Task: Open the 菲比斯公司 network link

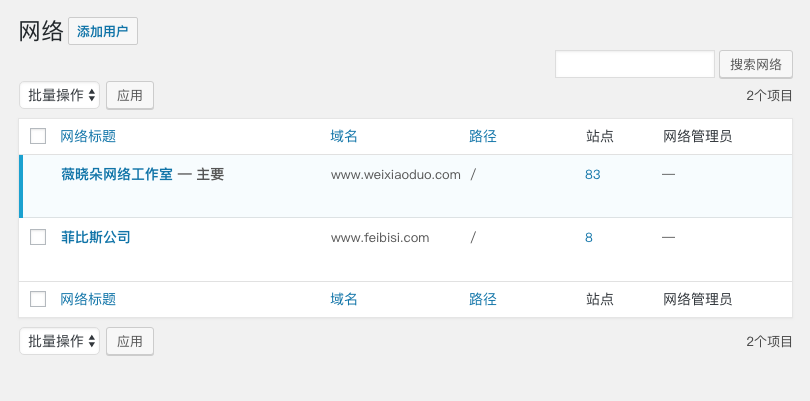Action: tap(96, 237)
